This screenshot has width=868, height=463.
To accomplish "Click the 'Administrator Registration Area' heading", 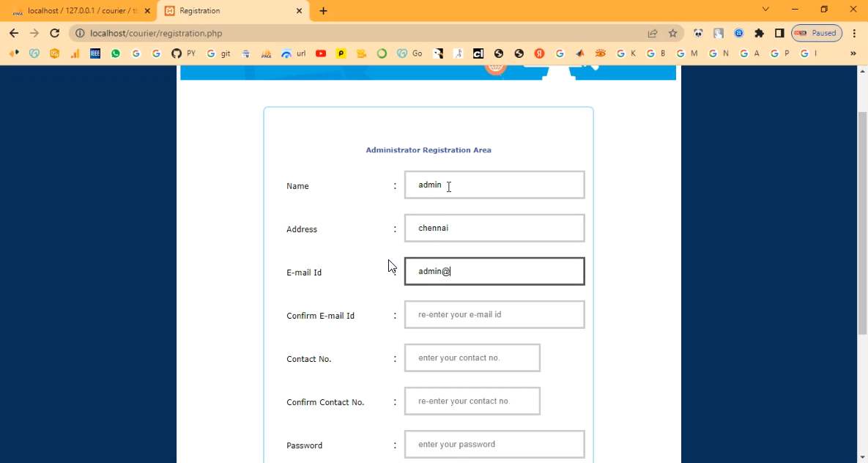I will tap(429, 150).
